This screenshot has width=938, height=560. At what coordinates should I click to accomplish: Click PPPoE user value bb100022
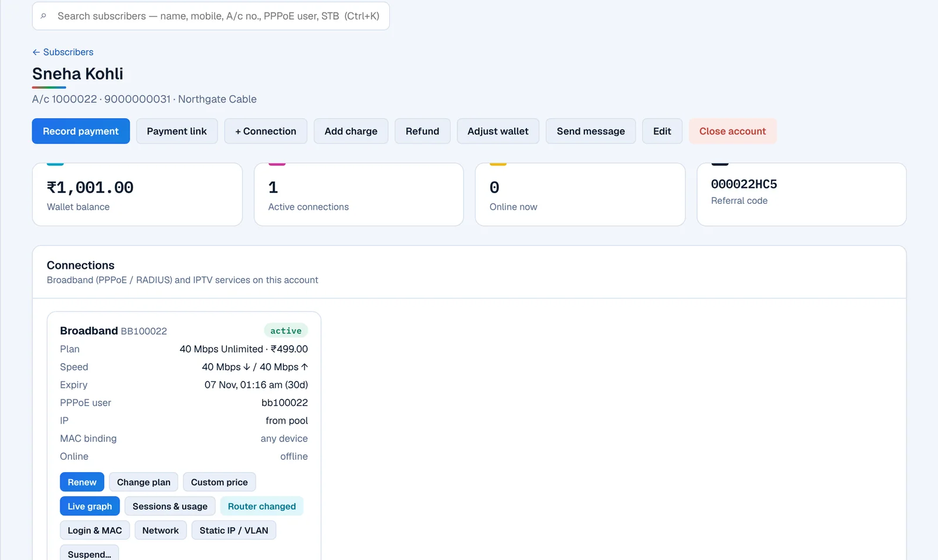(x=285, y=402)
